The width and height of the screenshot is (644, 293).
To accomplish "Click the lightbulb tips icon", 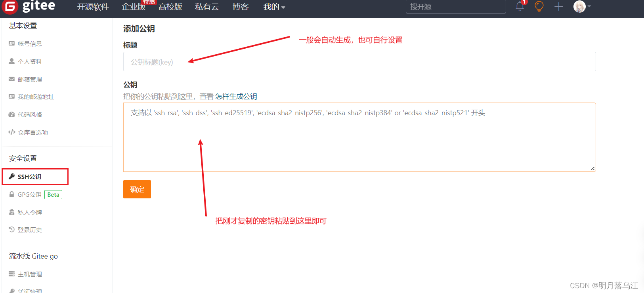I will [539, 6].
